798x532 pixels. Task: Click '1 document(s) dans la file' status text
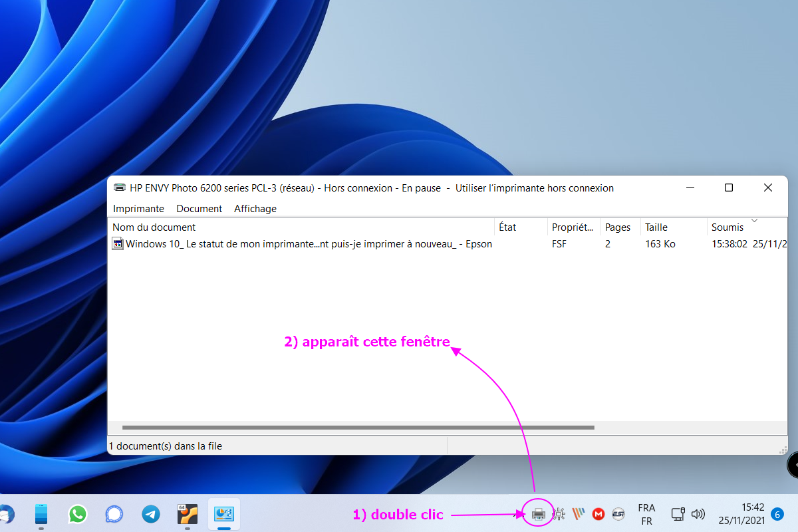(165, 446)
